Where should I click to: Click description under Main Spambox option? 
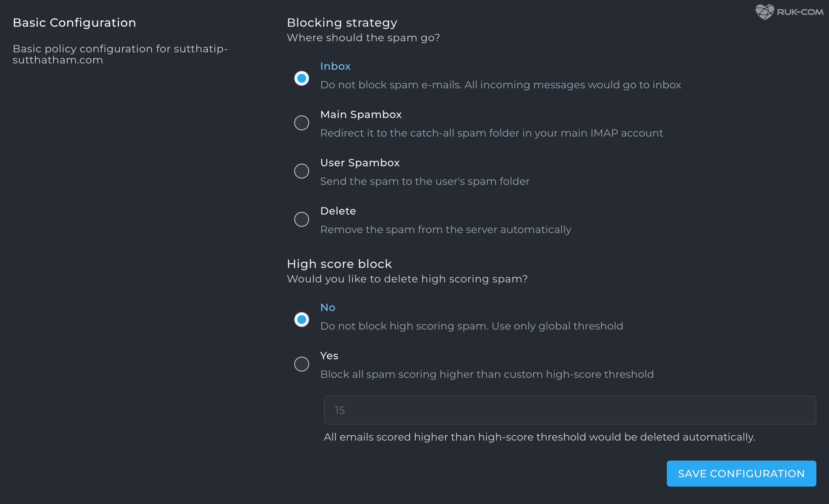point(491,133)
